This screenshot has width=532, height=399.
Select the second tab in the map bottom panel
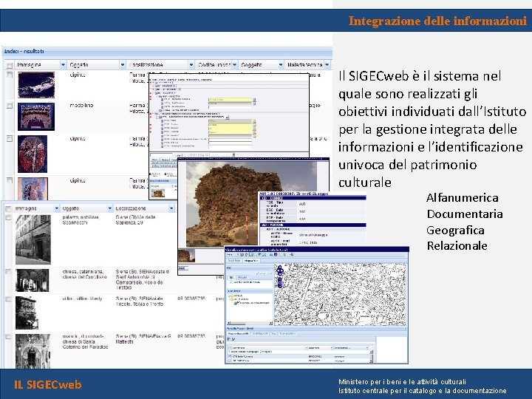click(260, 334)
